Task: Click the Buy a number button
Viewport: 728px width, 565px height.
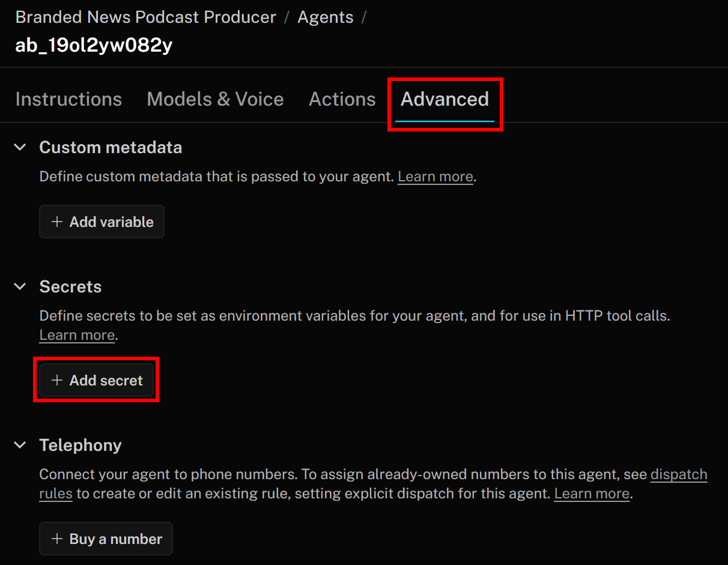Action: [106, 539]
